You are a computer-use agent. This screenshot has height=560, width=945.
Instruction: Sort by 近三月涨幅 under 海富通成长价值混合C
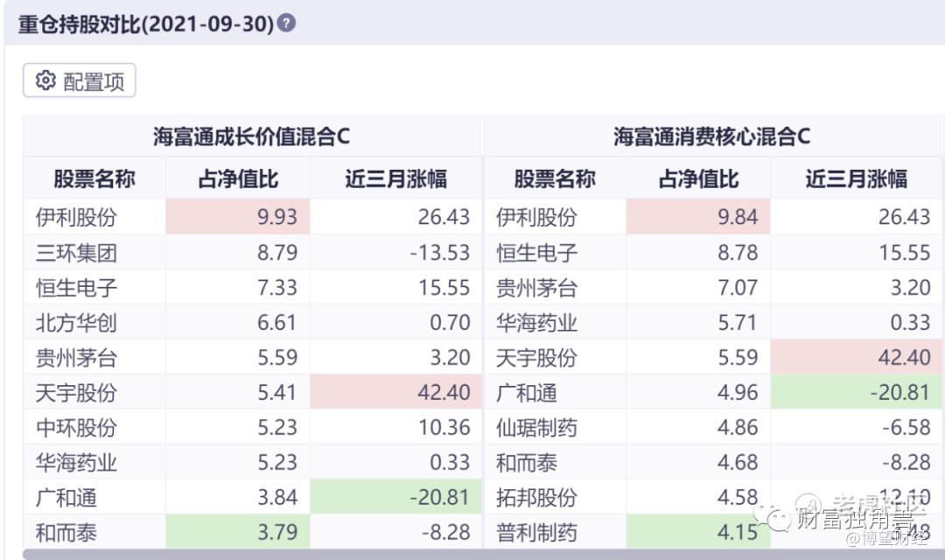point(395,179)
